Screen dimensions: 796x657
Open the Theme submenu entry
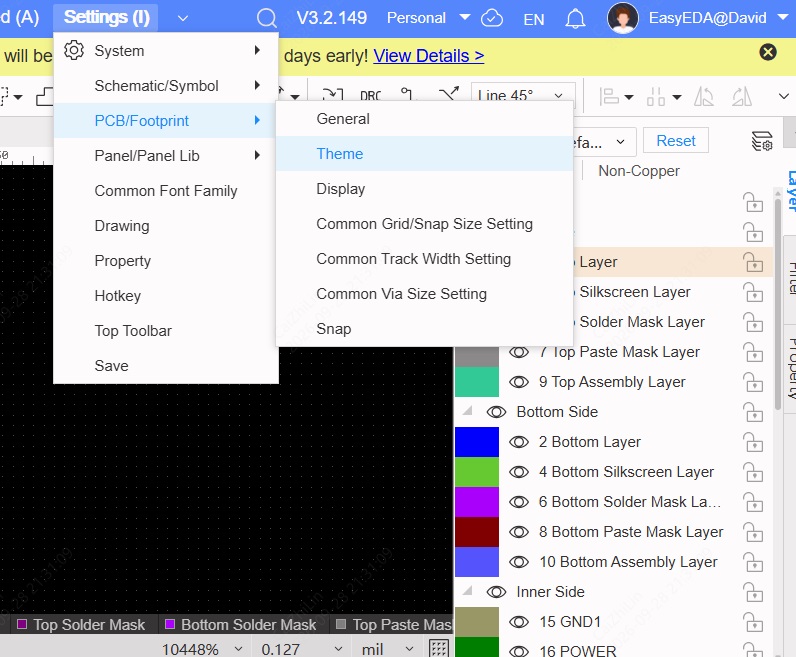(424, 153)
